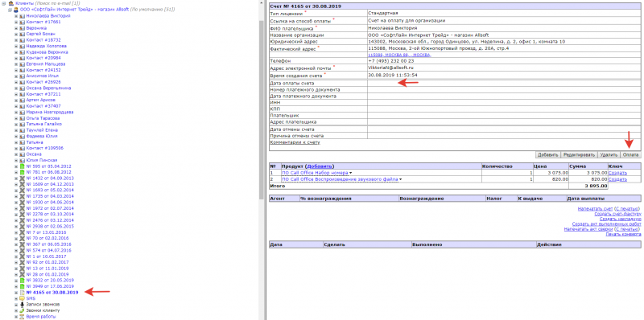
Task: Click Создать key link for Воспроизведение звукового файла row
Action: pos(617,179)
